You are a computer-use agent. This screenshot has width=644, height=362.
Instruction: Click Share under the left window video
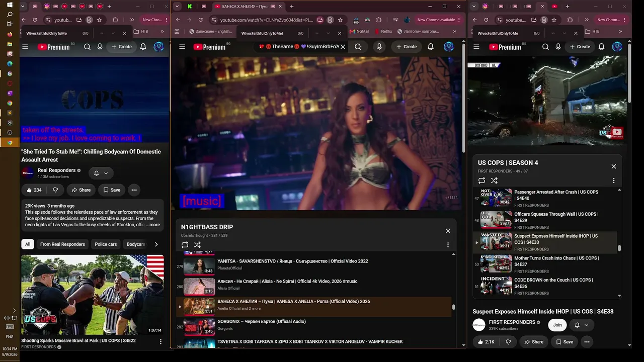[x=81, y=190]
